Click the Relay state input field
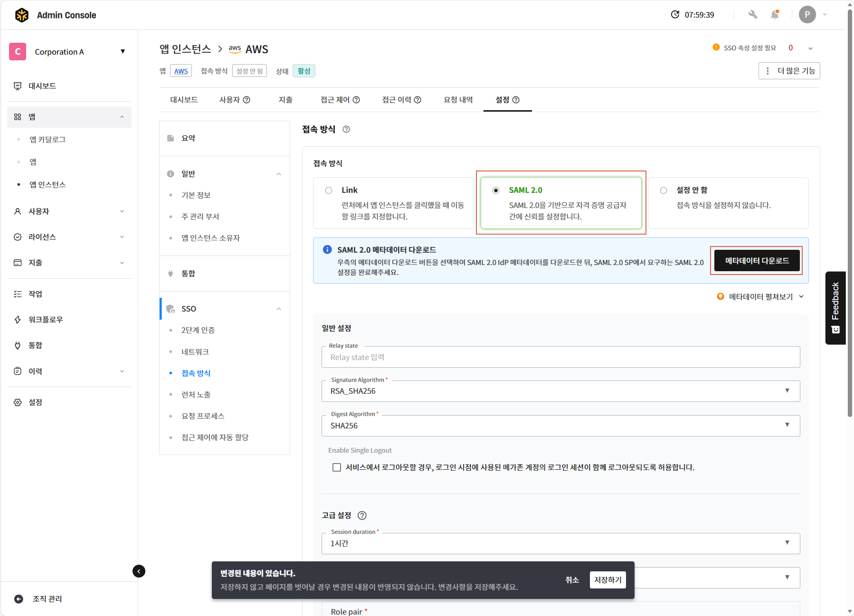This screenshot has height=616, width=854. 560,357
